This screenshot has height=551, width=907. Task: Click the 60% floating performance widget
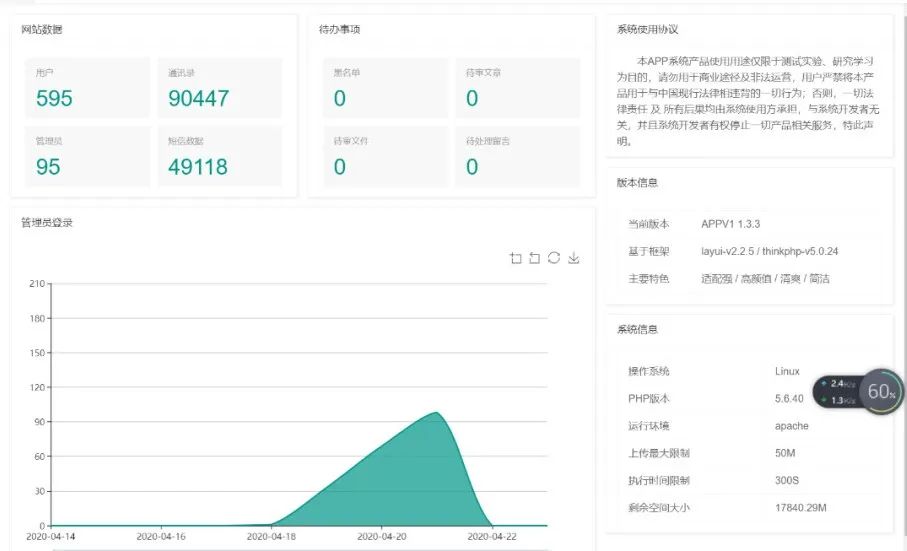[881, 392]
